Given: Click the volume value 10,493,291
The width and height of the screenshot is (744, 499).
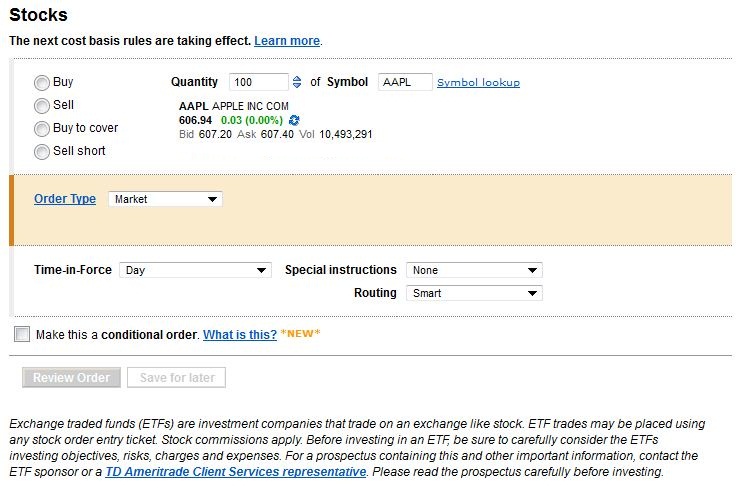Looking at the screenshot, I should pos(346,134).
